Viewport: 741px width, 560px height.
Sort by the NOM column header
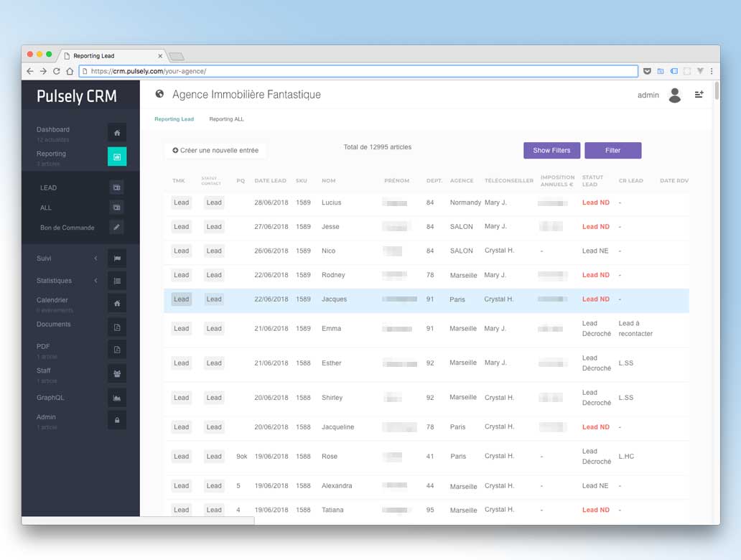tap(328, 180)
